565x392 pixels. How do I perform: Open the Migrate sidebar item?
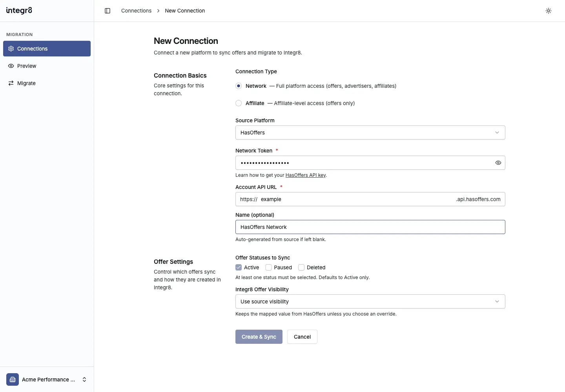click(x=47, y=83)
